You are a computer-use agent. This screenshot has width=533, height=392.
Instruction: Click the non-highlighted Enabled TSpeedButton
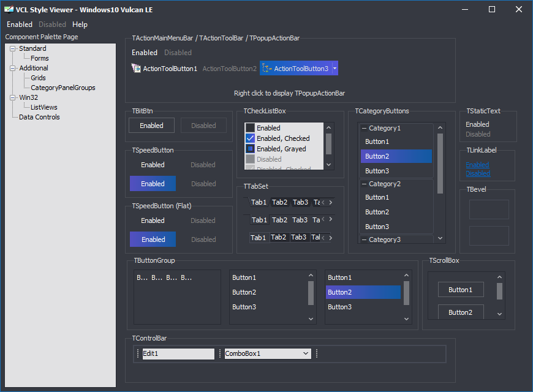(153, 165)
